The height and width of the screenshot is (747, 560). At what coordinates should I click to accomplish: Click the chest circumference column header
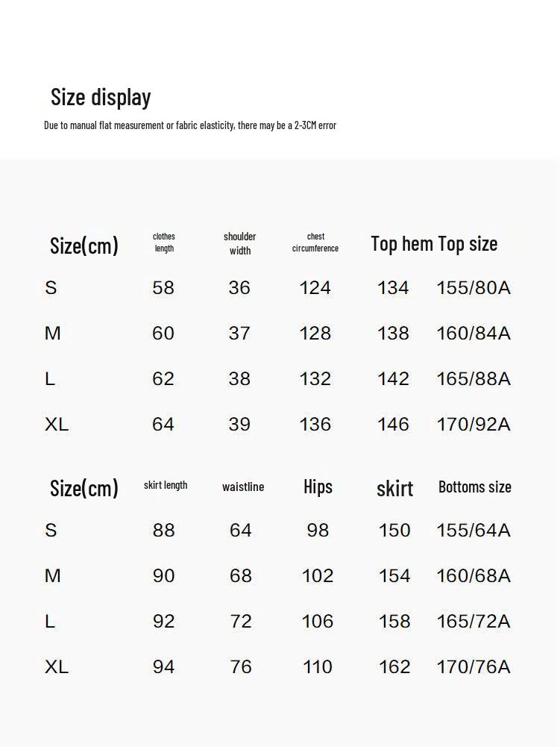pos(315,243)
